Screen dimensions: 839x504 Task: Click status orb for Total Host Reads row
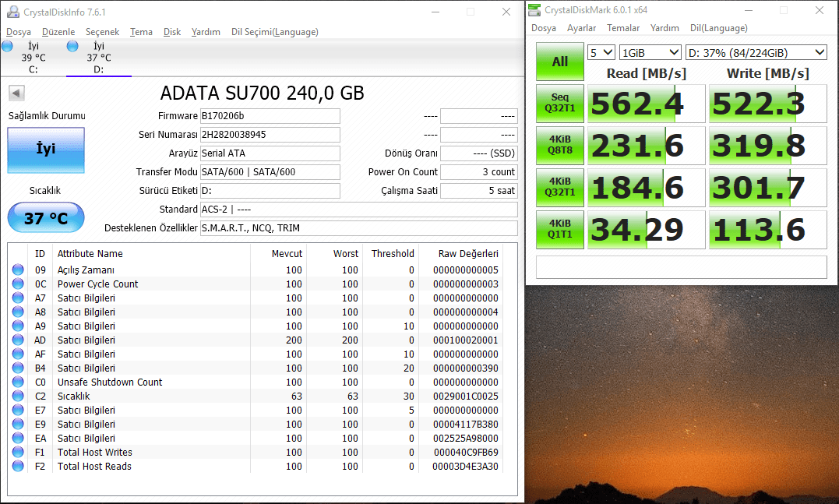18,467
